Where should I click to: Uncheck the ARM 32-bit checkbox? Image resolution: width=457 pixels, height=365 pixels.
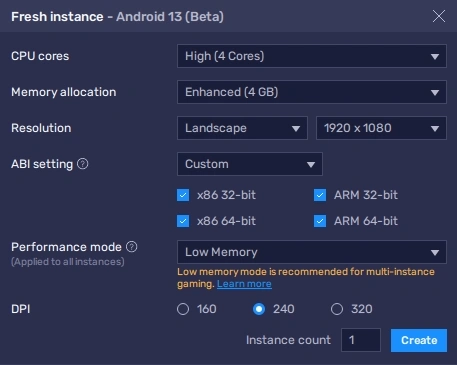(320, 195)
